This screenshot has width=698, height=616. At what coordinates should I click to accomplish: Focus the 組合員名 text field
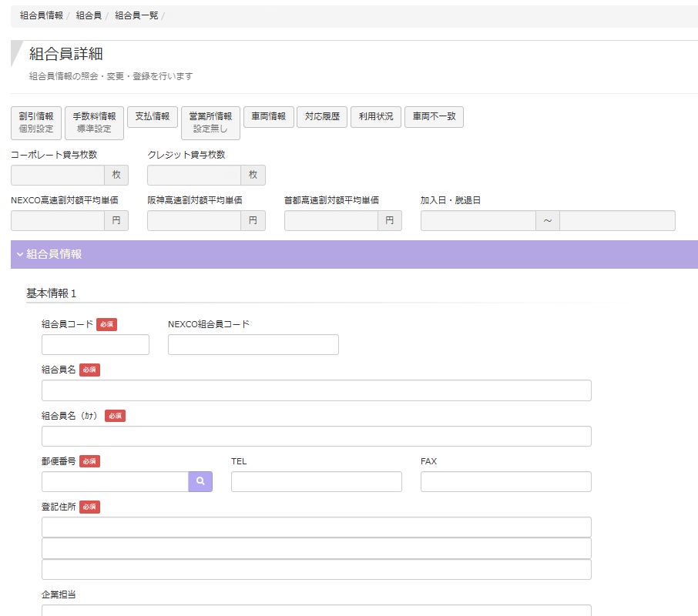tap(316, 390)
